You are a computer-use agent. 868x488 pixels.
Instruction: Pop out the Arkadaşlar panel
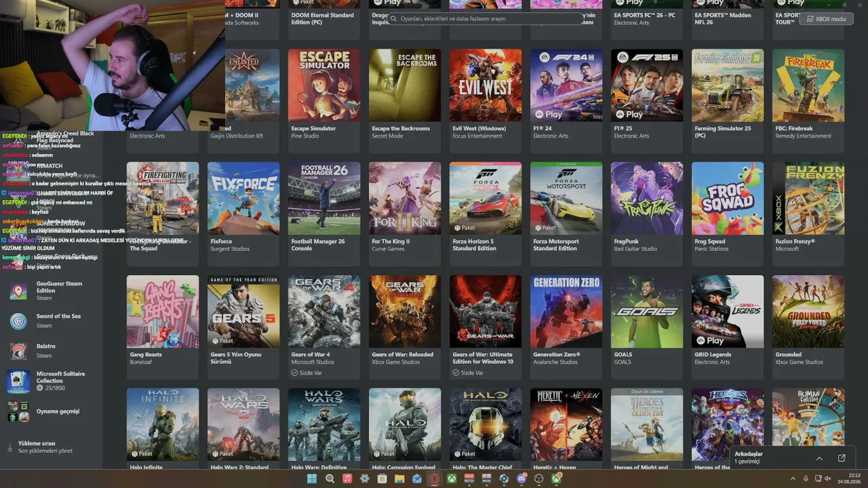tap(842, 458)
